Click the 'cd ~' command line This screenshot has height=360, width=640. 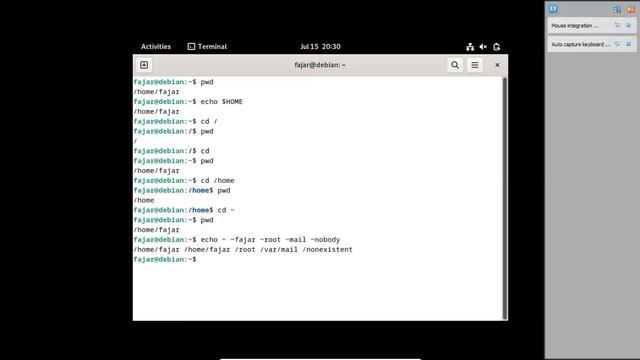(x=184, y=210)
